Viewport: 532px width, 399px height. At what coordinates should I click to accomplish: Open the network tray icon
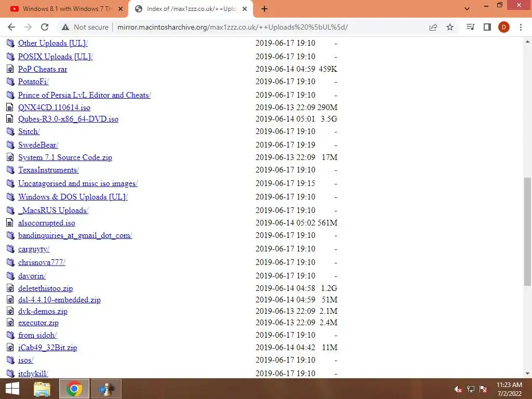coord(471,389)
